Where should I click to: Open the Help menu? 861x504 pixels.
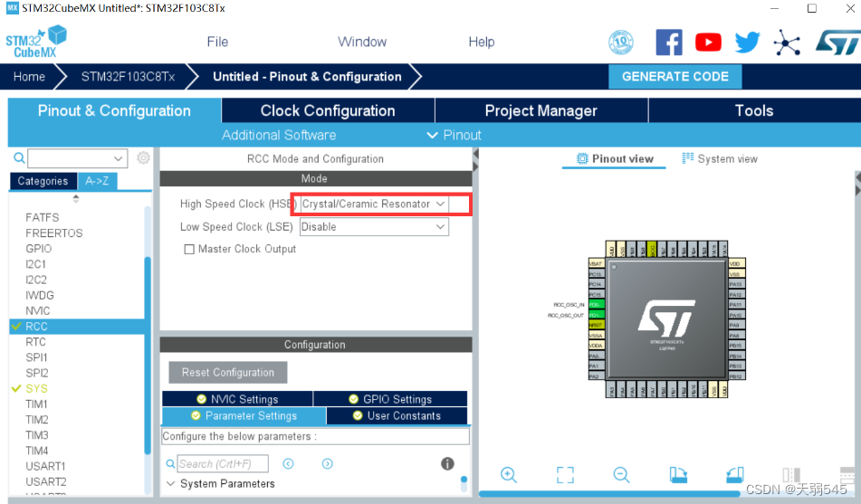pos(482,42)
